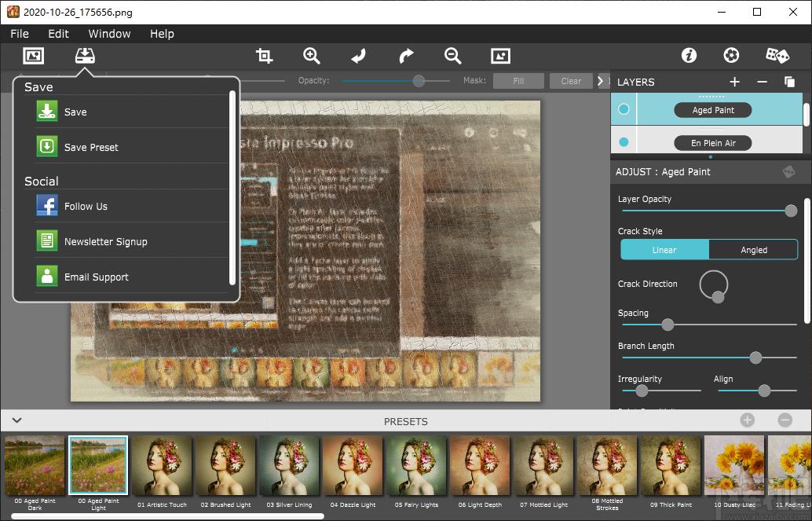The image size is (812, 521).
Task: Click the duplicate layer icon
Action: 789,82
